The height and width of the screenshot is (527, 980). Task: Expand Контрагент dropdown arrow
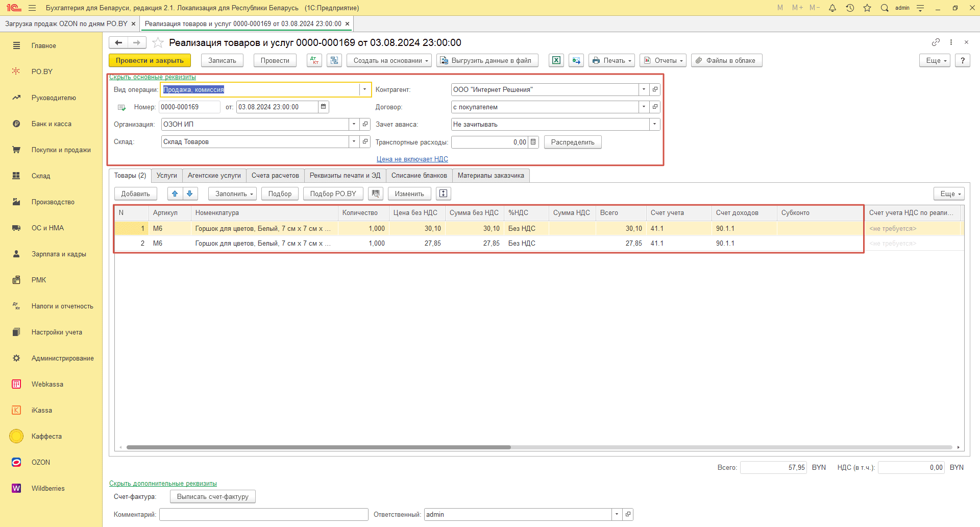click(x=644, y=89)
